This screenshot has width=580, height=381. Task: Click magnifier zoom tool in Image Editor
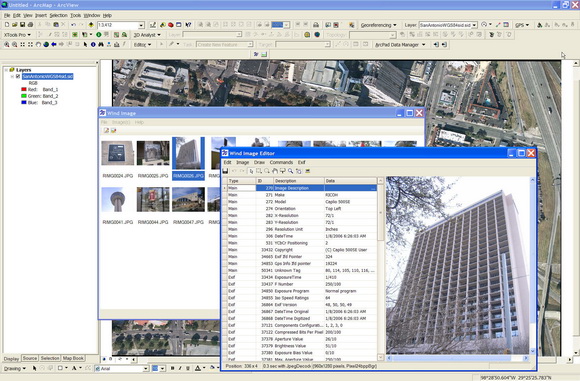291,171
